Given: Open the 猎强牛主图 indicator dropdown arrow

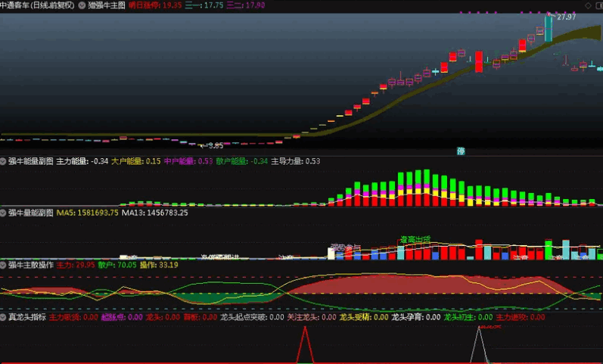Looking at the screenshot, I should pyautogui.click(x=82, y=5).
